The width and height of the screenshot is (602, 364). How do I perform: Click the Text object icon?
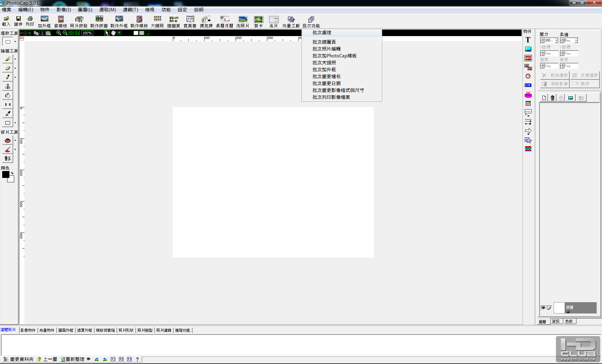(528, 40)
